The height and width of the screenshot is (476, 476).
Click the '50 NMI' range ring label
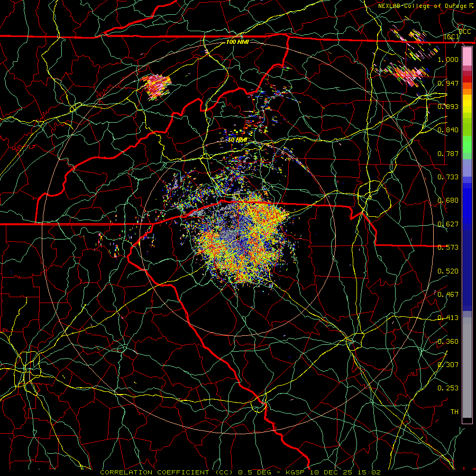[237, 140]
